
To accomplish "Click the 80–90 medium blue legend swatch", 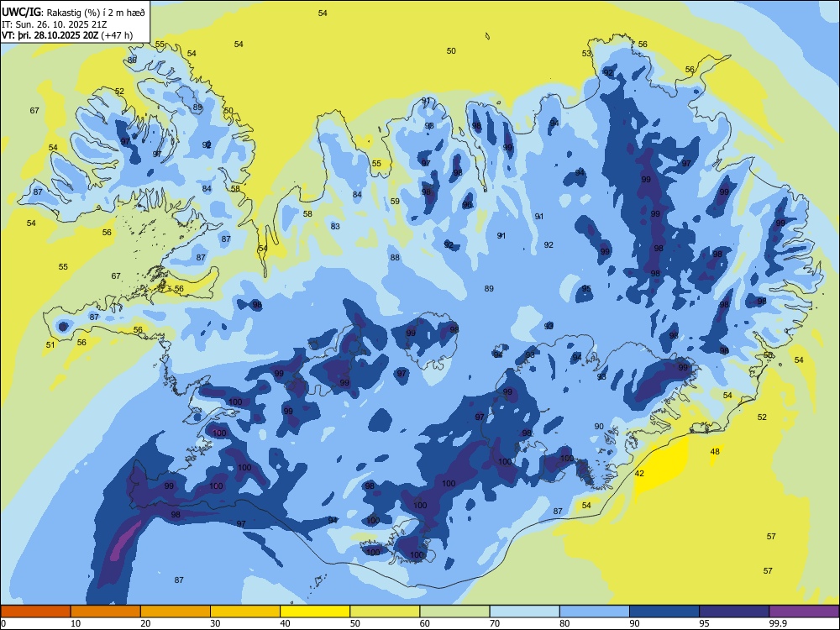I will pos(595,612).
